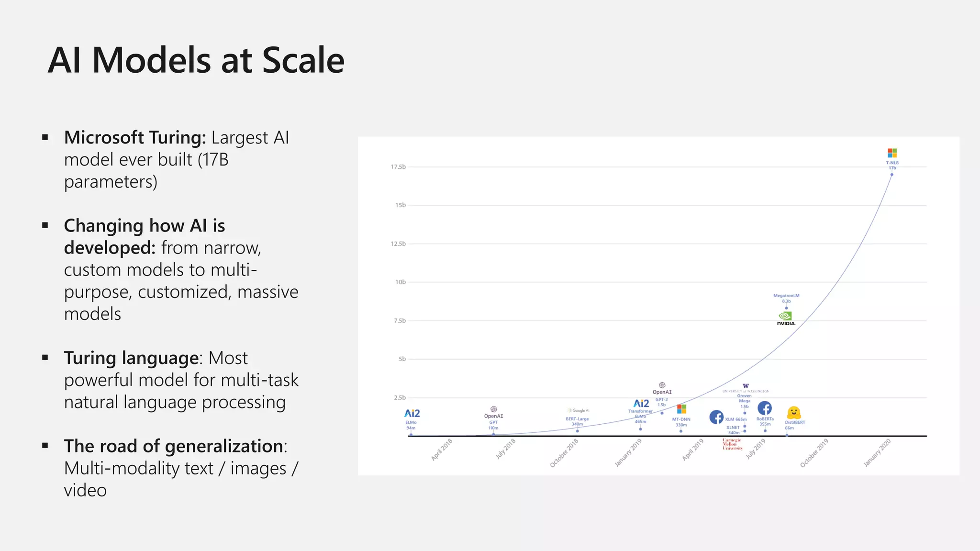The width and height of the screenshot is (980, 551).
Task: Click the OpenAI logo above GPT 110m
Action: coord(494,409)
